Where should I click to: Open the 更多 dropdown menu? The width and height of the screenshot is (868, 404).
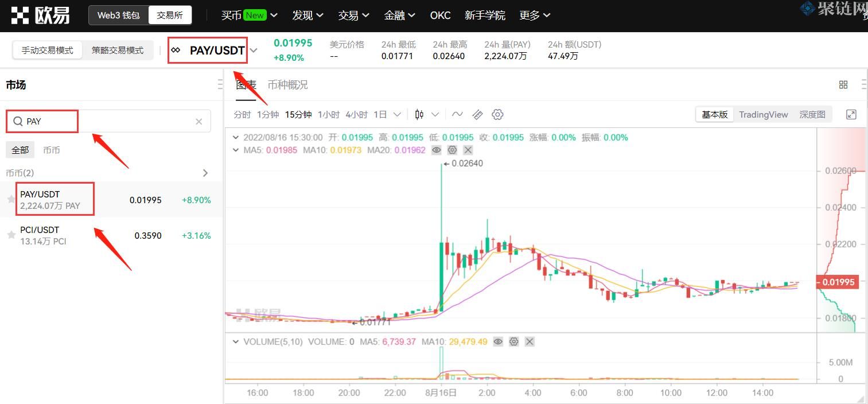535,15
